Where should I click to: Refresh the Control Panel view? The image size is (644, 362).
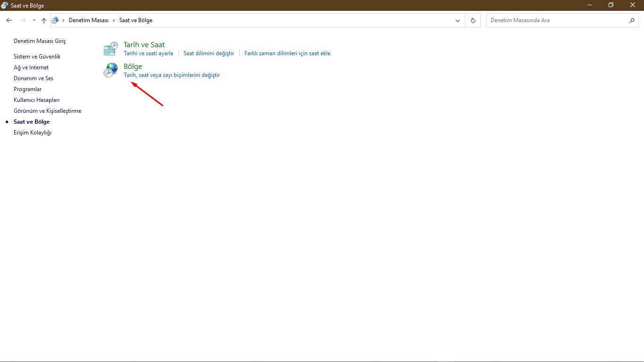click(473, 20)
